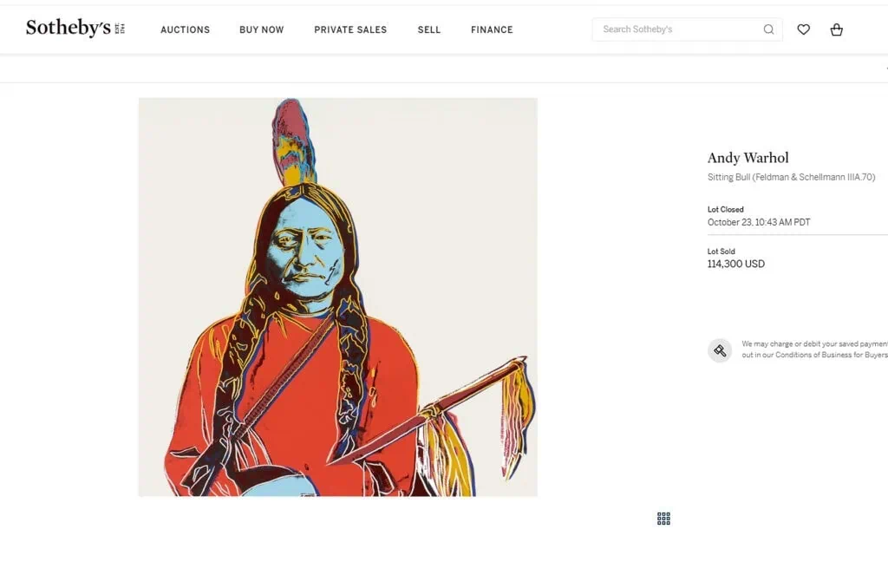Viewport: 888px width, 588px height.
Task: Focus the Search Sotheby's field
Action: (688, 29)
